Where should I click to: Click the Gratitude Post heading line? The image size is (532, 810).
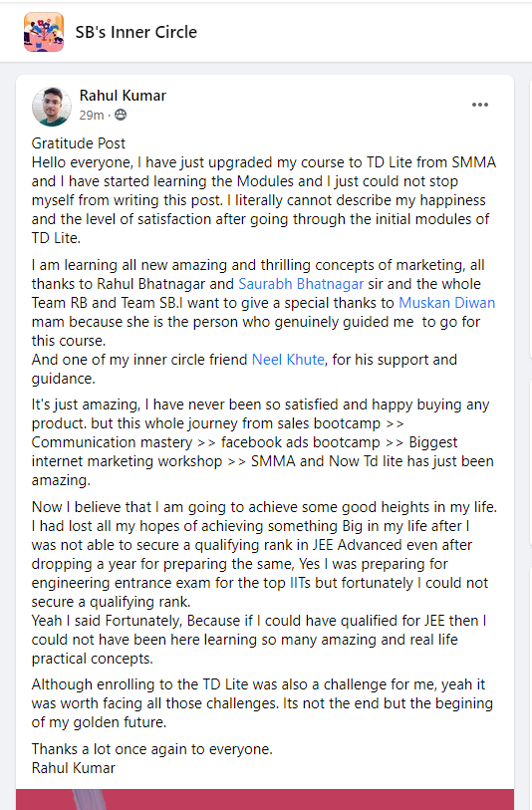[x=79, y=143]
